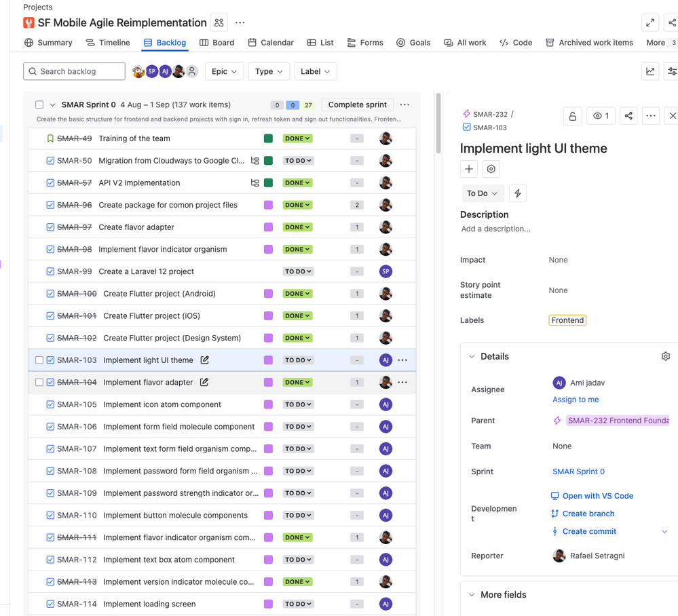Filter backlog by SP avatar

tap(152, 71)
